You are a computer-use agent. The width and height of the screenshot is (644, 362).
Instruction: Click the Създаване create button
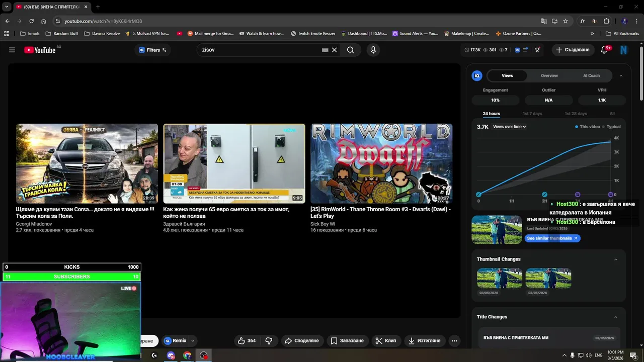click(573, 50)
